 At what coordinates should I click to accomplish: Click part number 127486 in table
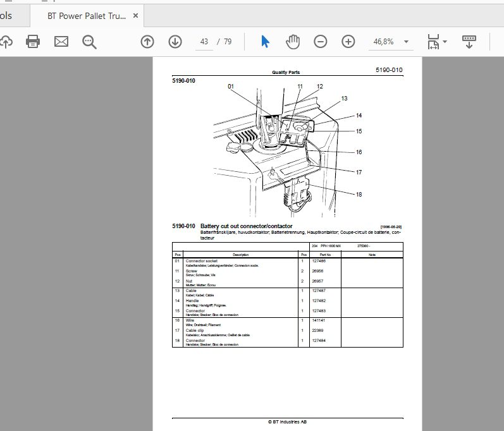pos(319,261)
